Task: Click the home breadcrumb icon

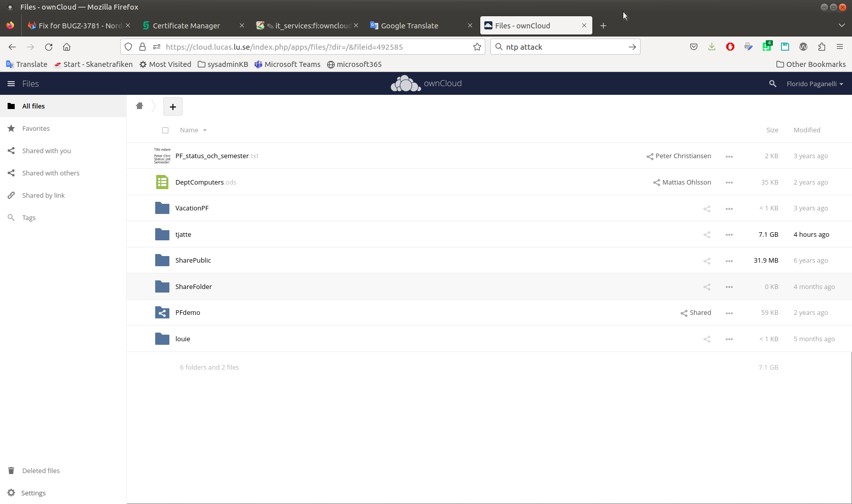Action: (140, 105)
